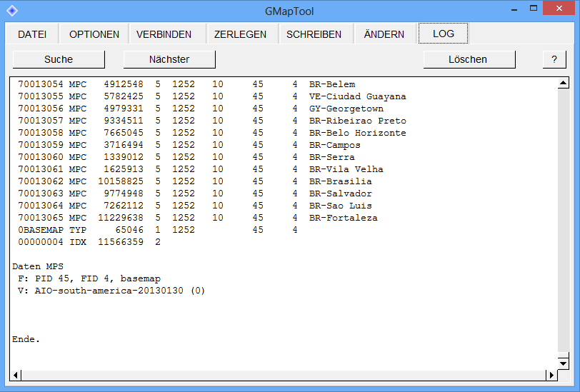Click map ID 70013054
Image resolution: width=580 pixels, height=392 pixels.
coord(41,84)
